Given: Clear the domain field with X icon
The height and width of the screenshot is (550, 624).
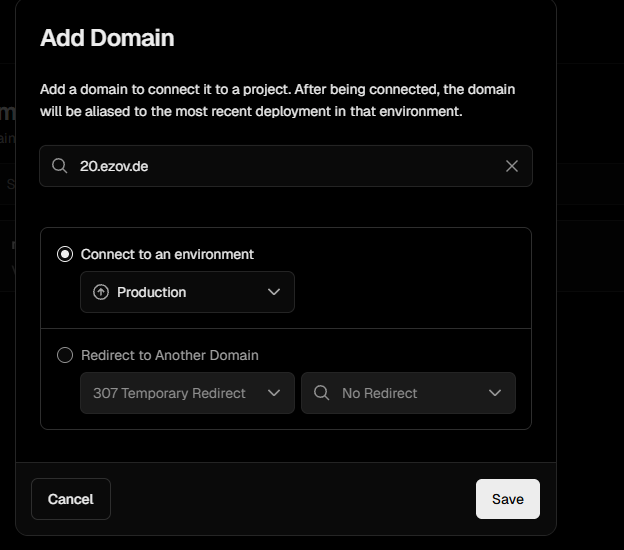Looking at the screenshot, I should pyautogui.click(x=512, y=166).
